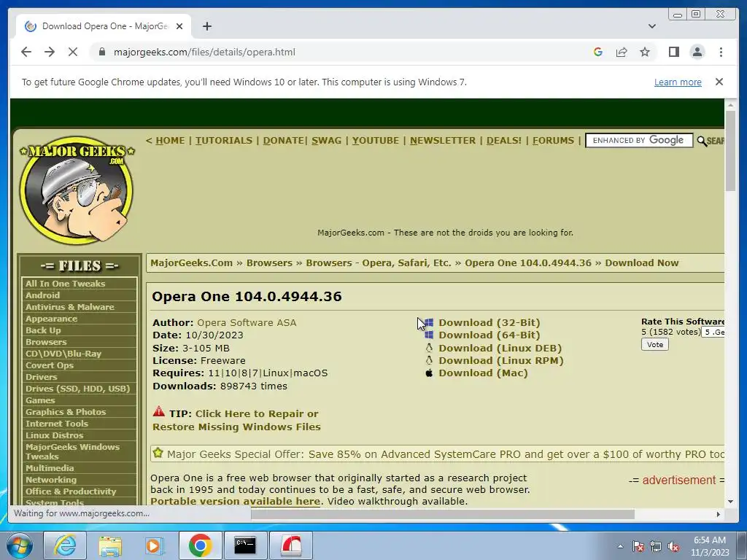Click the Major Geeks logo

77,190
